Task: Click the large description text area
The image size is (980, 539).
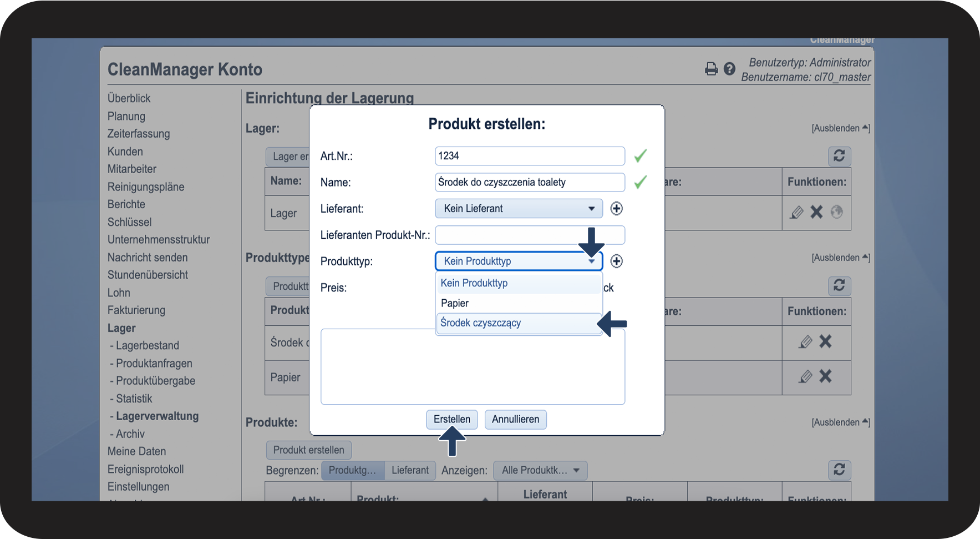Action: pyautogui.click(x=473, y=367)
